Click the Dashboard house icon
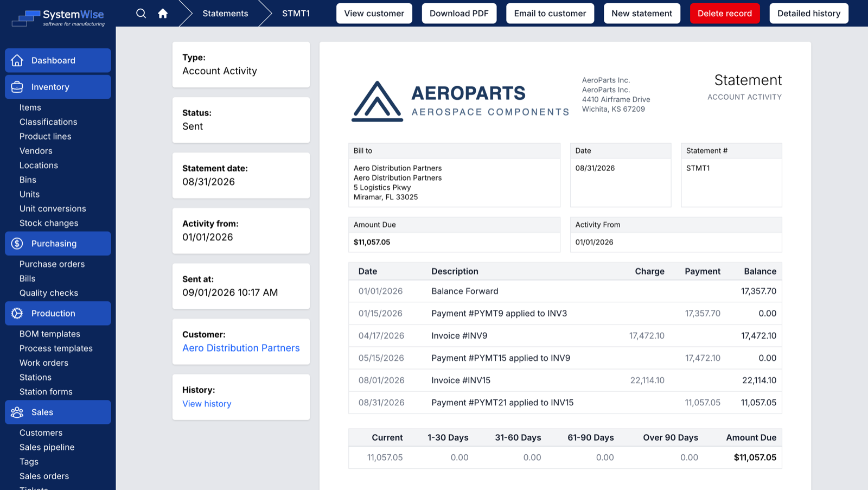This screenshot has width=868, height=490. [x=17, y=60]
